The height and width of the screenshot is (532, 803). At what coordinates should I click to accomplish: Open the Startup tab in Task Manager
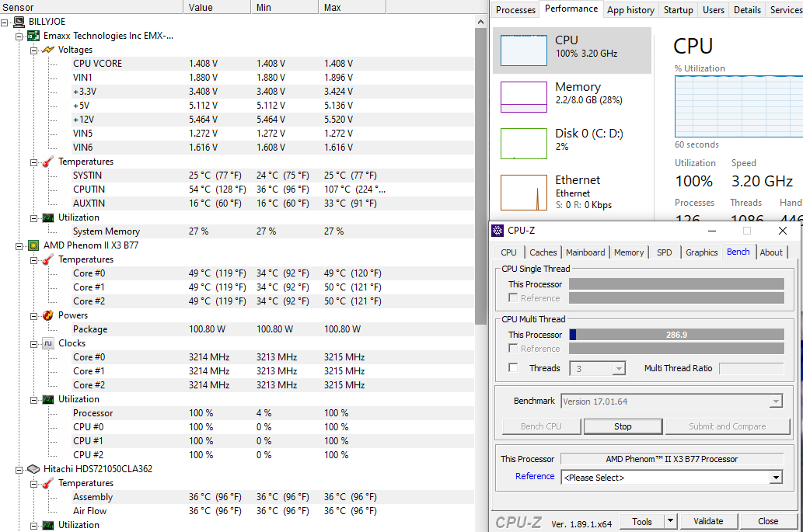click(678, 10)
